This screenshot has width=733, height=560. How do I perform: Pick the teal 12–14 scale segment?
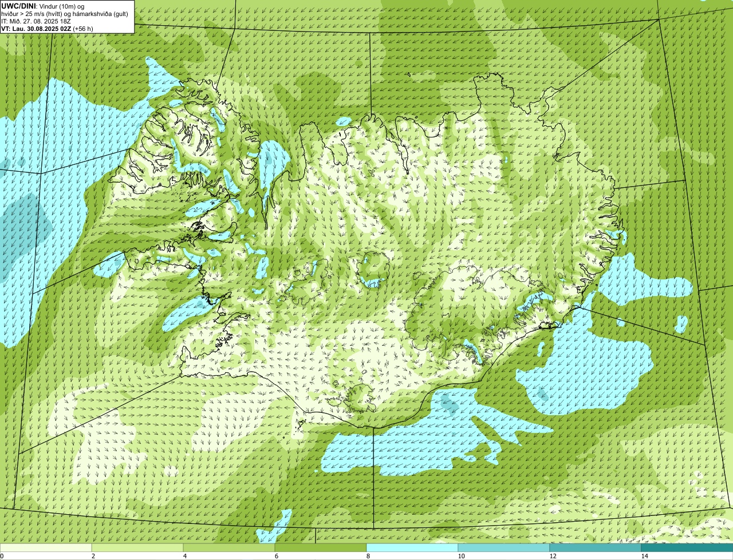click(596, 548)
